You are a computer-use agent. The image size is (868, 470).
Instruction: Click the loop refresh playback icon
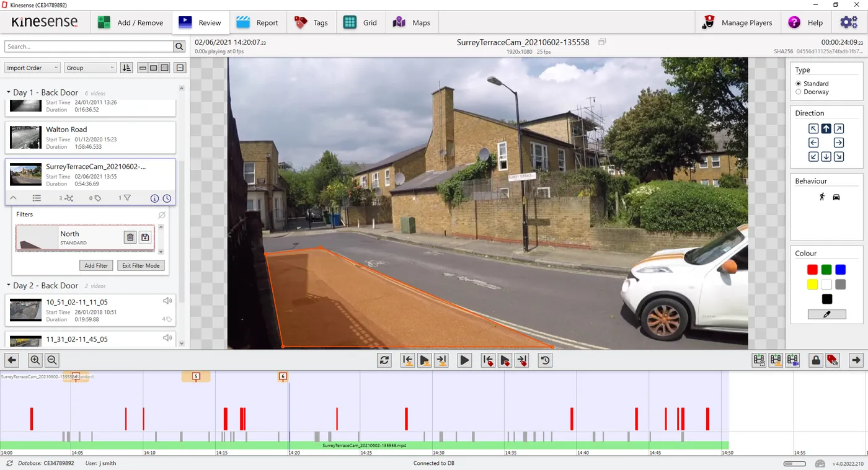tap(384, 360)
